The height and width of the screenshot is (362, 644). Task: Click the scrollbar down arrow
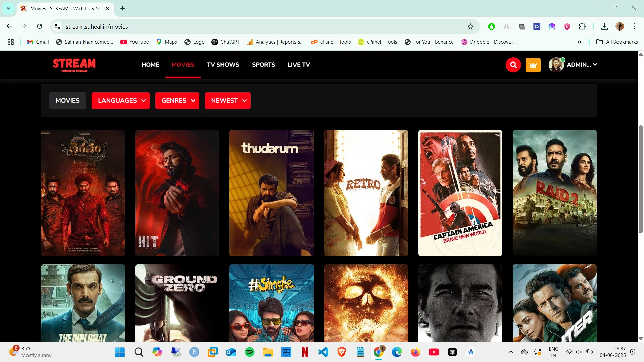tap(641, 339)
